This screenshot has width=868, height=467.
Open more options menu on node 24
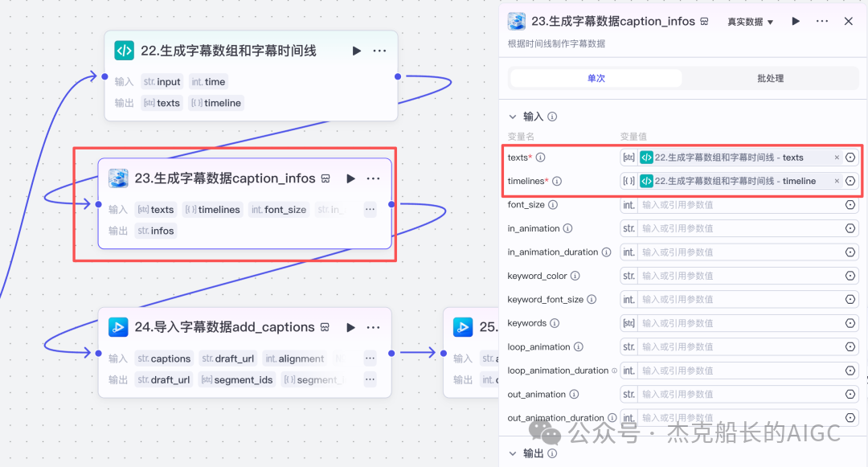pos(373,327)
